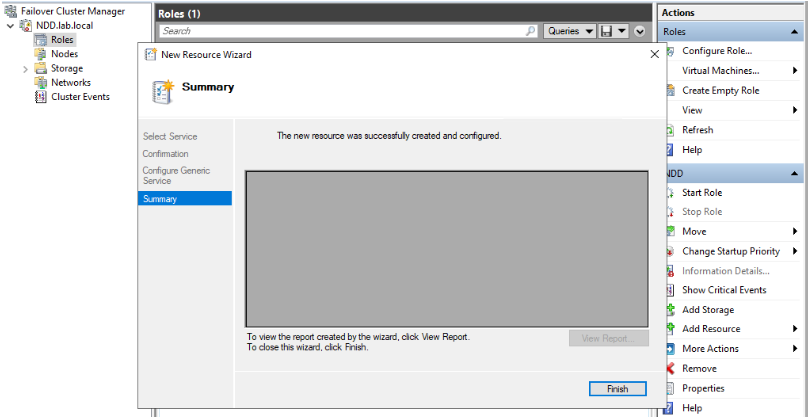This screenshot has height=417, width=808.
Task: Select Networks in the cluster tree
Action: (71, 82)
